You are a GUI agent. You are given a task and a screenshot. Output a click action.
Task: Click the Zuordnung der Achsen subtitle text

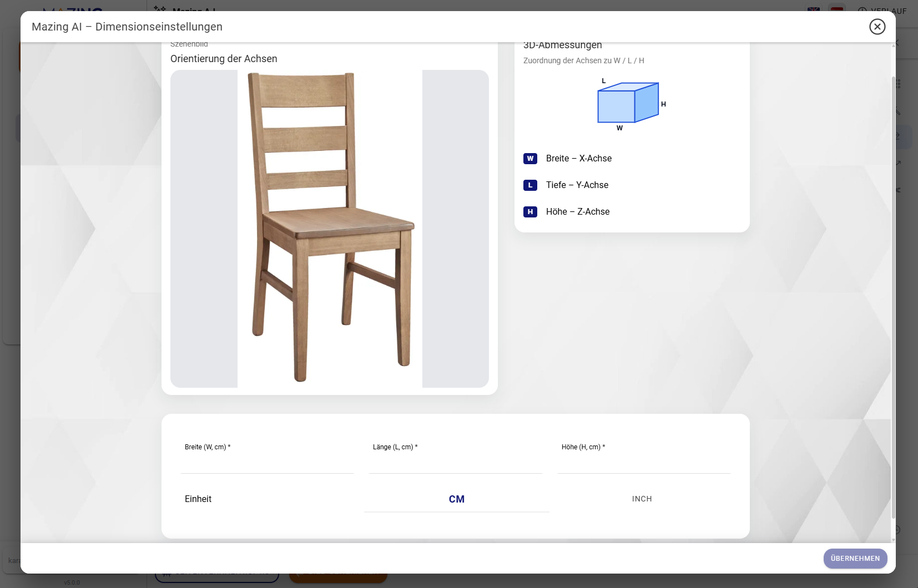[x=583, y=60]
